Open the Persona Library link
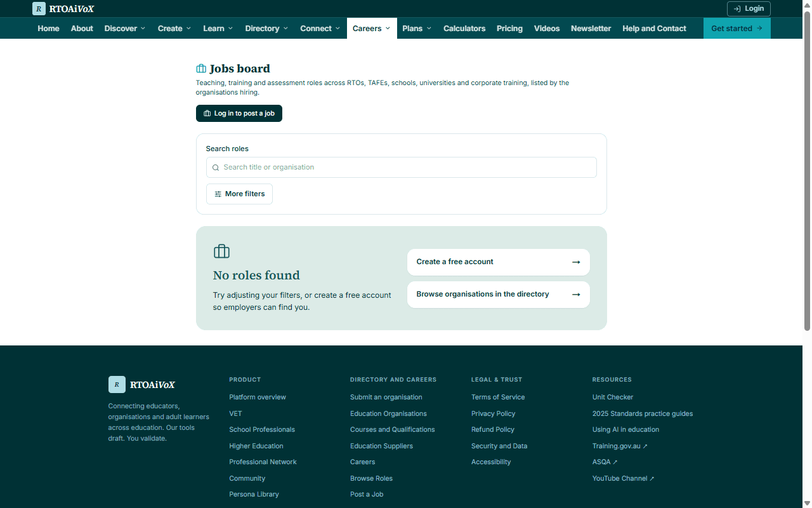 click(254, 495)
